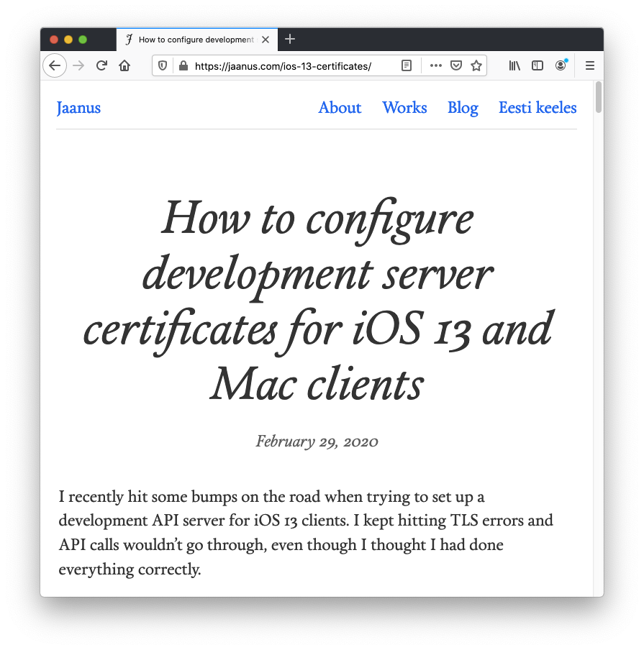
Task: Show site security padlock details
Action: pos(183,65)
